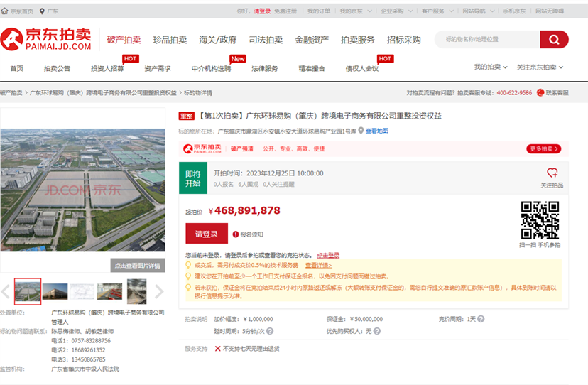This screenshot has width=588, height=385.
Task: Click the info icon next to 报名须知
Action: click(x=236, y=234)
